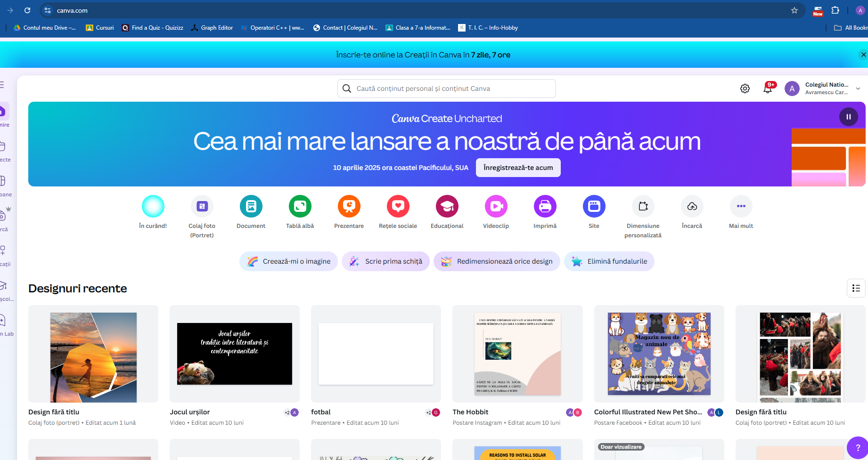Click the Rețele sociale heart icon
Viewport: 868px width, 460px height.
click(x=398, y=206)
